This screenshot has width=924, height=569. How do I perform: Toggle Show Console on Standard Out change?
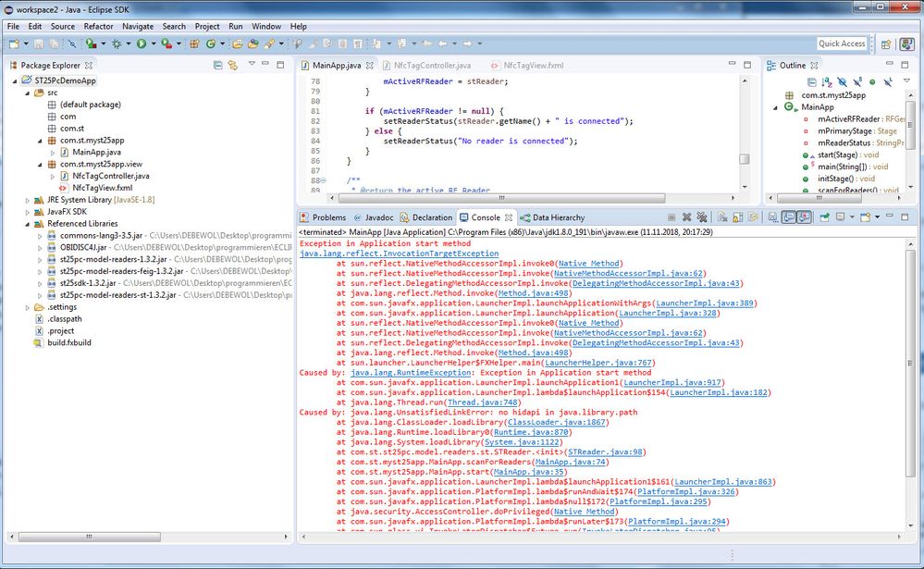(788, 217)
